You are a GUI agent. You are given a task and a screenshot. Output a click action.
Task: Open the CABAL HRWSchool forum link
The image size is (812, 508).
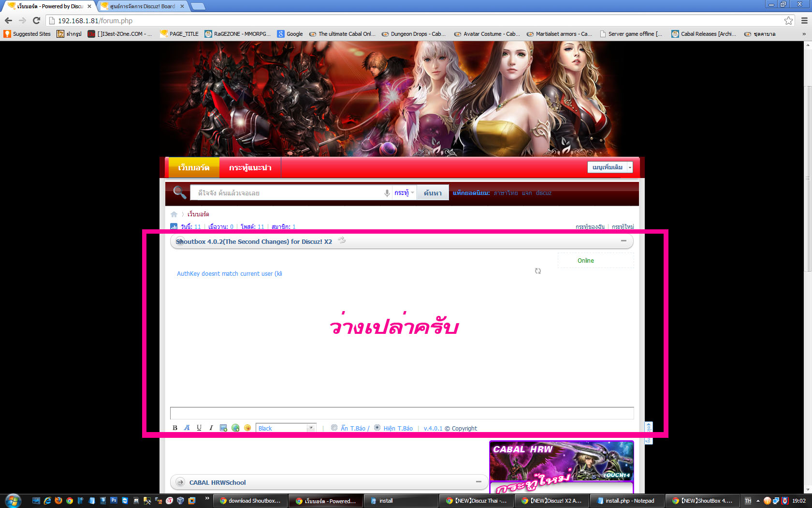(217, 482)
